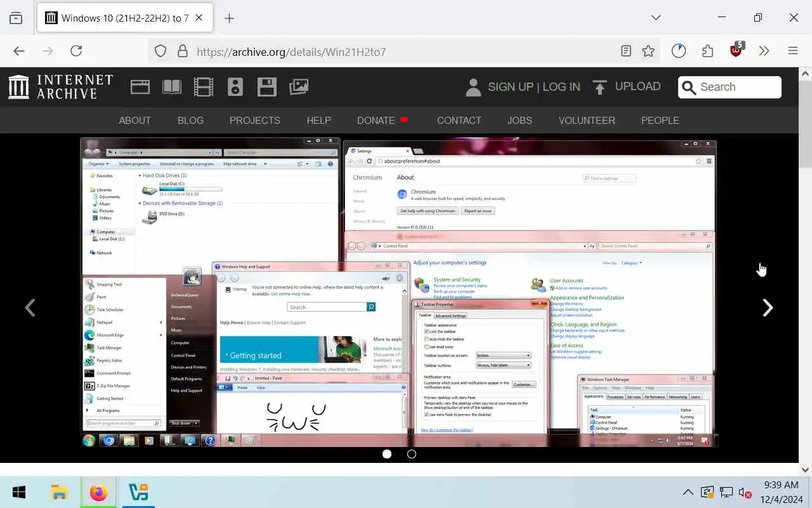Show site security padlock info
The height and width of the screenshot is (508, 812).
coord(183,51)
